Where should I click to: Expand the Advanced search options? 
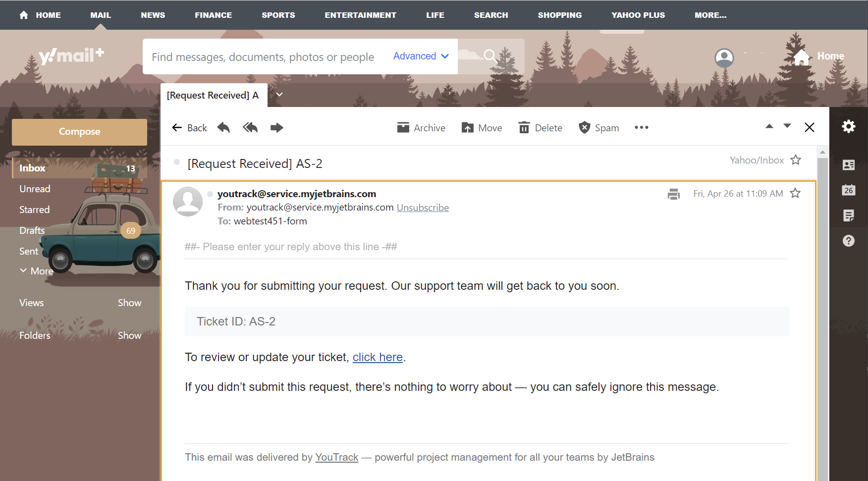click(420, 56)
